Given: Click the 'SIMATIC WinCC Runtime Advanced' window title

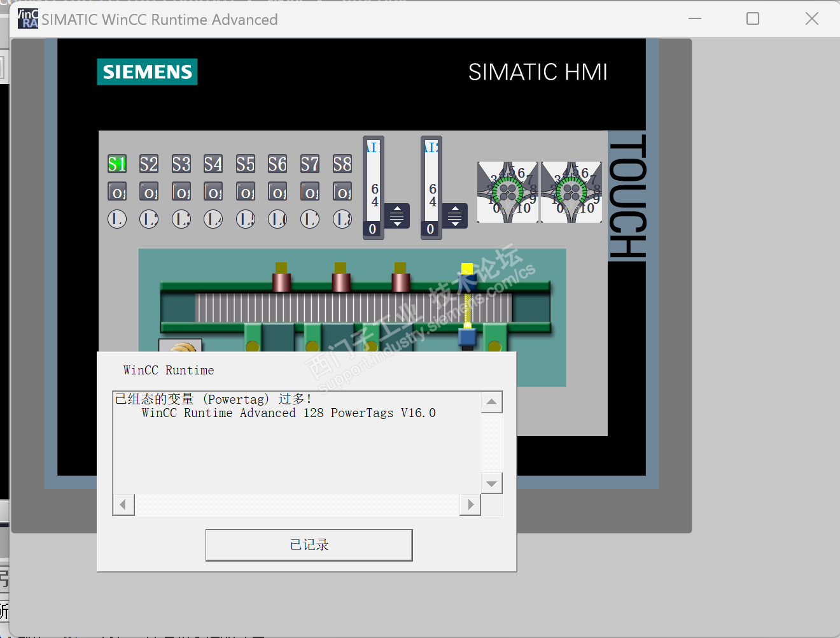Looking at the screenshot, I should 160,20.
